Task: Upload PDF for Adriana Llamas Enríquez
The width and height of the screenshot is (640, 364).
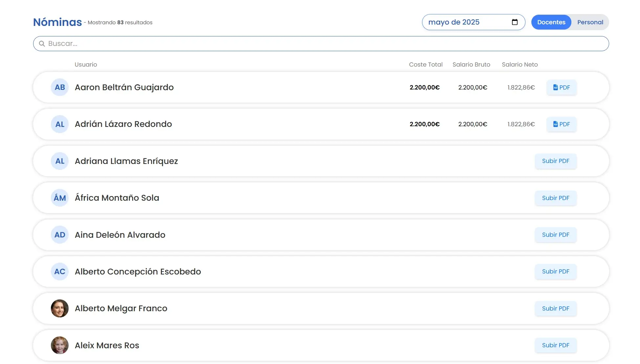Action: (555, 161)
